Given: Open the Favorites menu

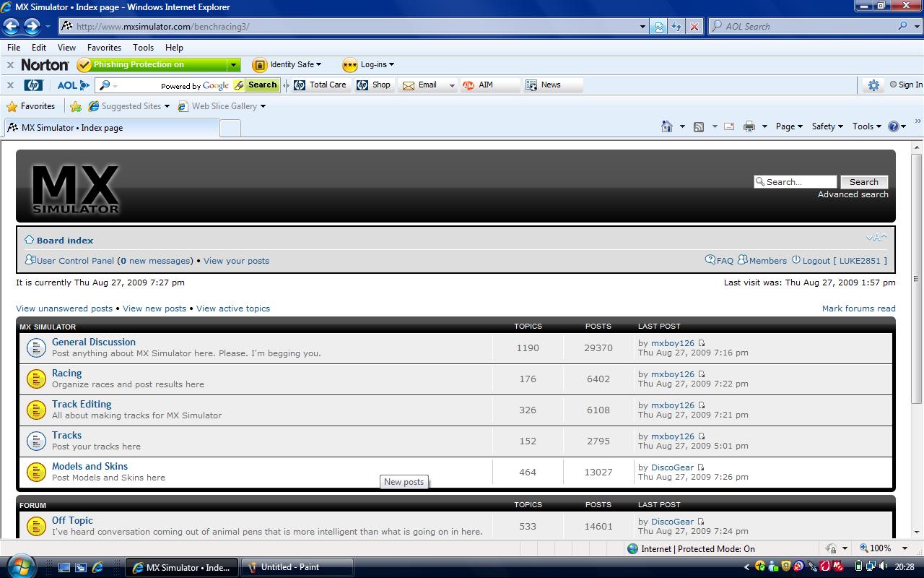Looking at the screenshot, I should [104, 47].
